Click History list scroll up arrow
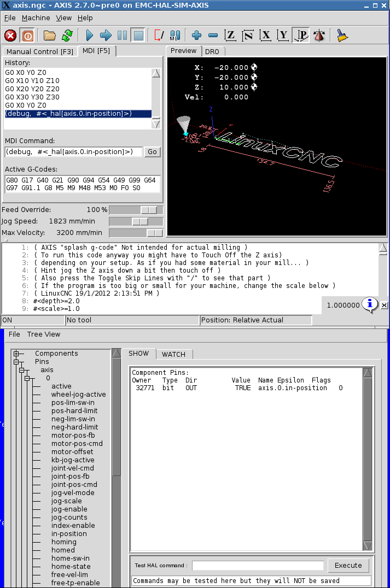390x588 pixels. coord(156,73)
